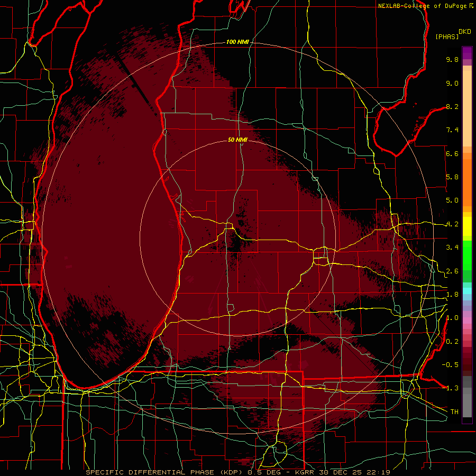
Task: Click the 50 NMI range ring label
Action: (x=237, y=140)
